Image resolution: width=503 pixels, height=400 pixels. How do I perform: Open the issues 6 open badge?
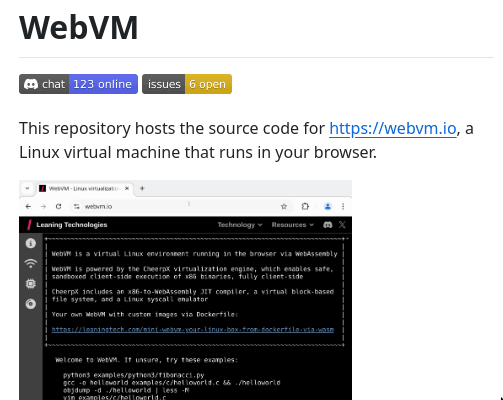pyautogui.click(x=187, y=84)
